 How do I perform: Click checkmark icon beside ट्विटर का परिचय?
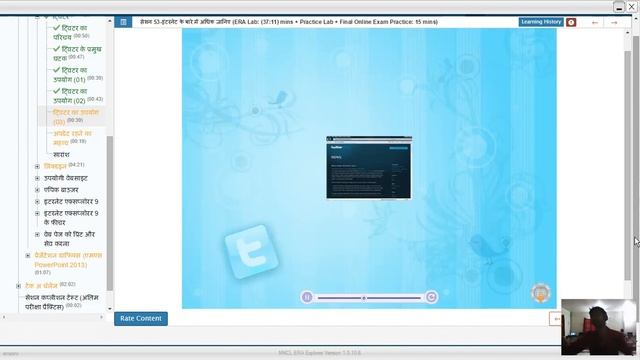click(x=57, y=28)
